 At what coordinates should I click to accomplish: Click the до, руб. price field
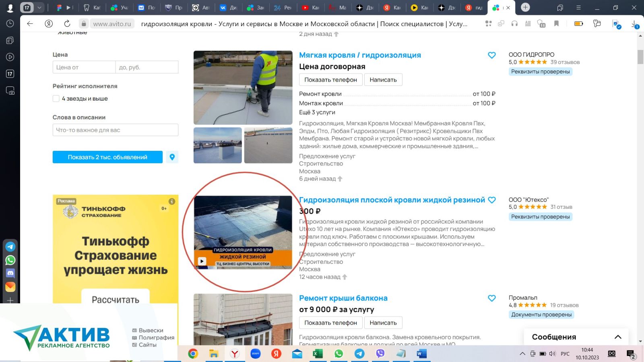point(147,67)
